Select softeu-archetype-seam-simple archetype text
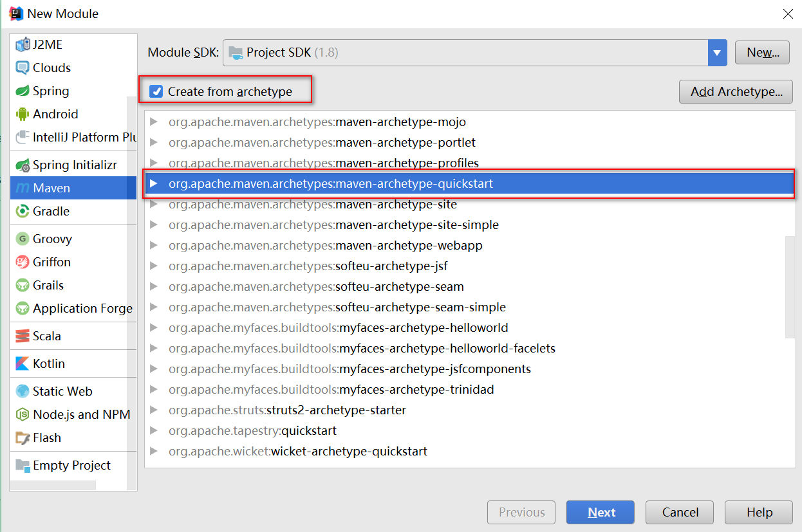Viewport: 802px width, 532px height. 421,307
